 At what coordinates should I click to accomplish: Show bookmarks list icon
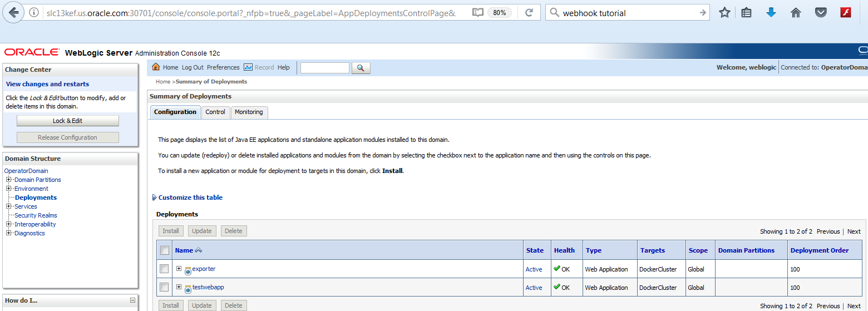747,12
